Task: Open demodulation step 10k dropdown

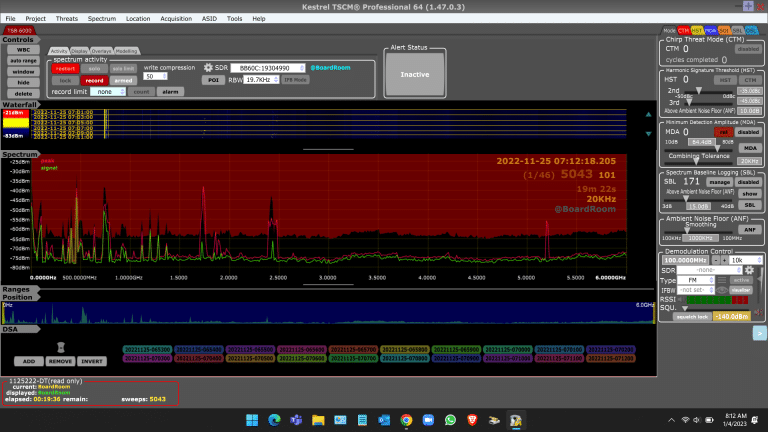Action: tap(746, 260)
